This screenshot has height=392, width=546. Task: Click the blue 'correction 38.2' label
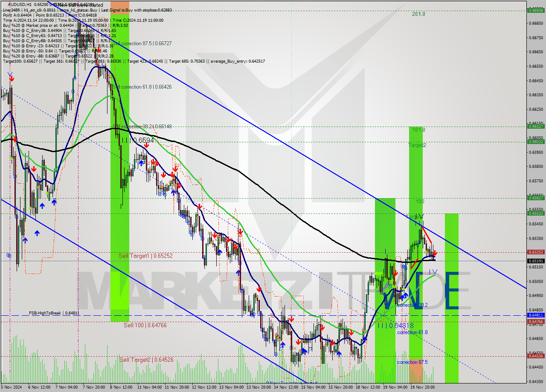click(412, 305)
